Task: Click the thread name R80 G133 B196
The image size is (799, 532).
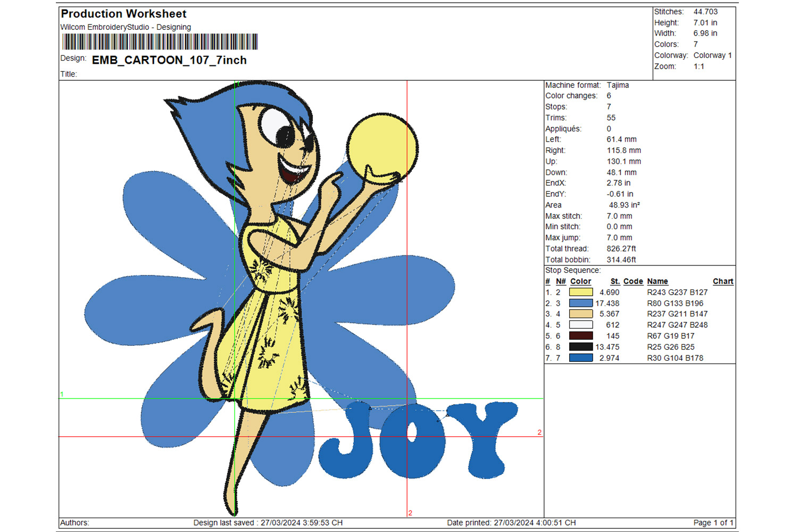Action: coord(675,303)
